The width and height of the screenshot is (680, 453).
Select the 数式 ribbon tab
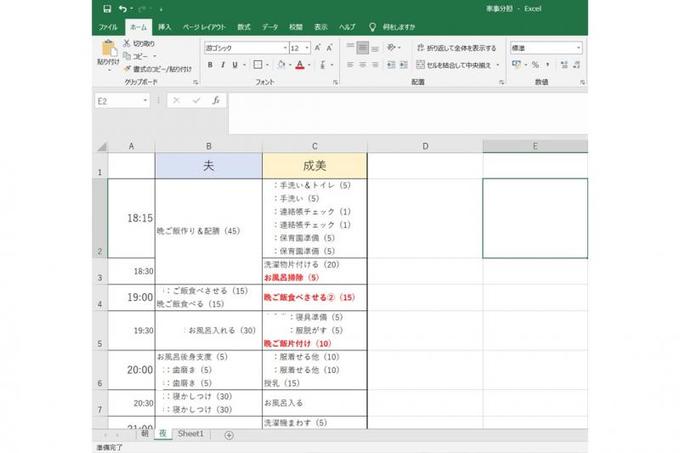[244, 27]
